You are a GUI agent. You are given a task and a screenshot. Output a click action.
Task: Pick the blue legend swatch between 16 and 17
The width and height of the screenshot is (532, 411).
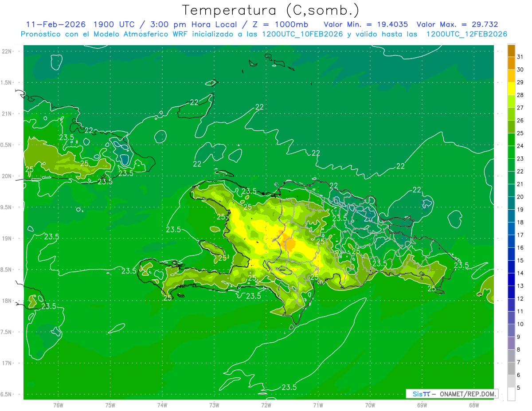click(511, 241)
